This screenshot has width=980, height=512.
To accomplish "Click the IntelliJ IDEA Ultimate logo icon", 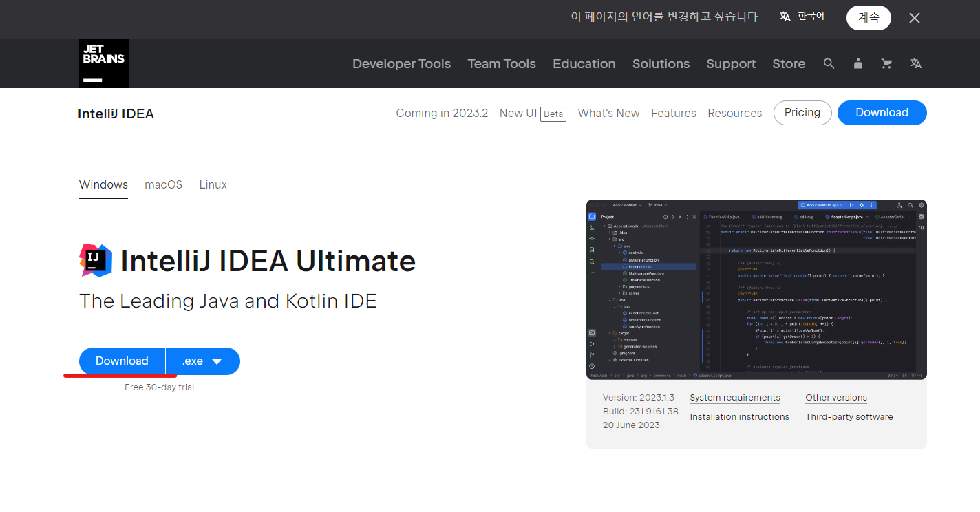I will click(96, 260).
